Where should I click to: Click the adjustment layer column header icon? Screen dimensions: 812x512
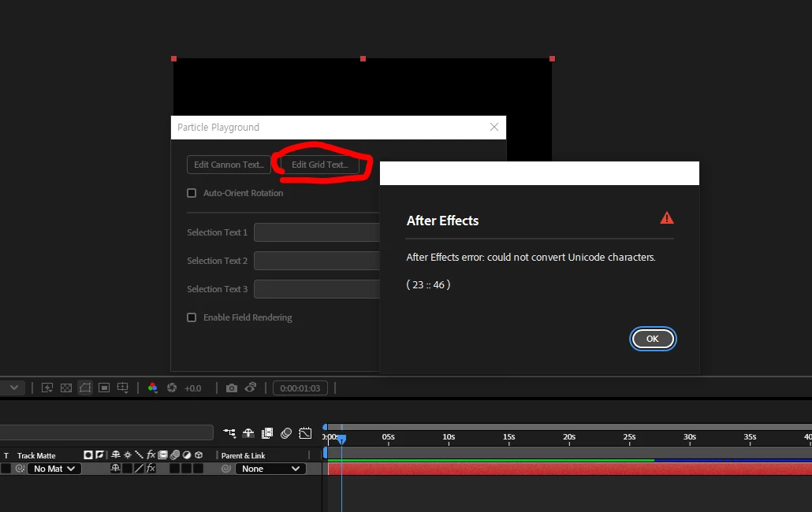[186, 454]
